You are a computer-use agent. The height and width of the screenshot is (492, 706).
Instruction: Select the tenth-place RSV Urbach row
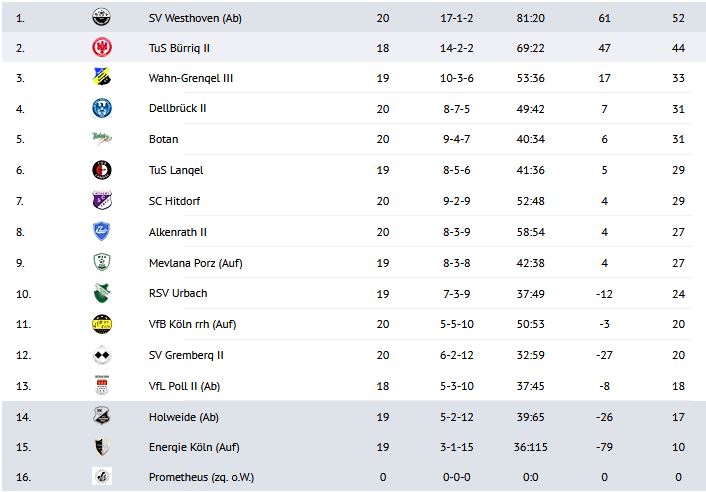coord(353,294)
